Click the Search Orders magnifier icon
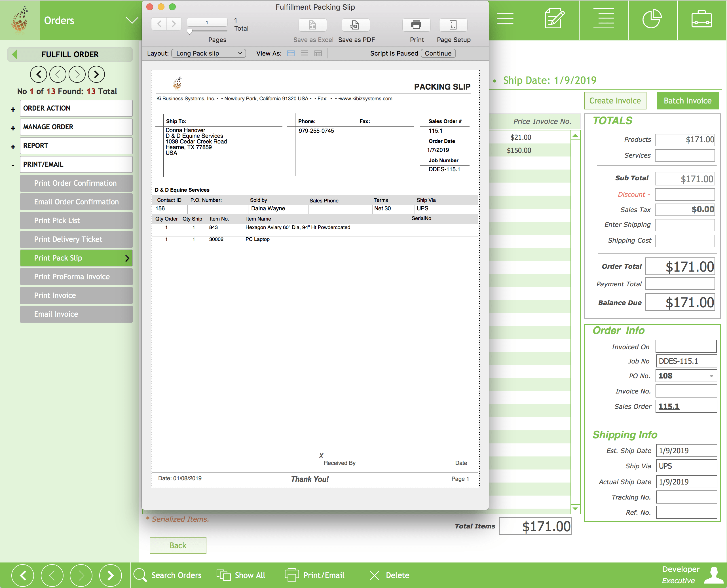 pyautogui.click(x=140, y=575)
